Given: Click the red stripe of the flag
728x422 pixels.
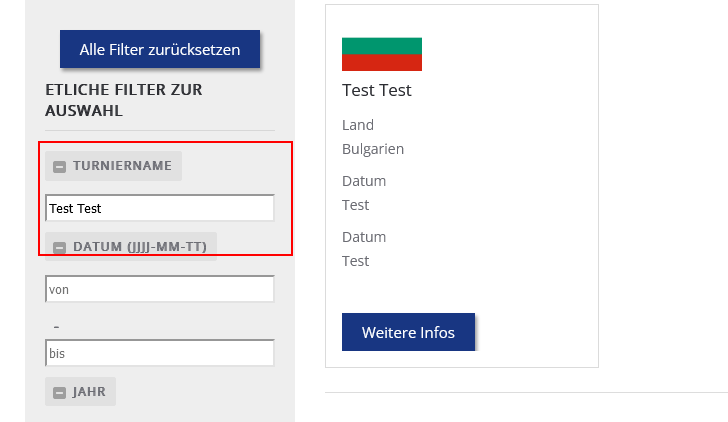Looking at the screenshot, I should pyautogui.click(x=382, y=62).
